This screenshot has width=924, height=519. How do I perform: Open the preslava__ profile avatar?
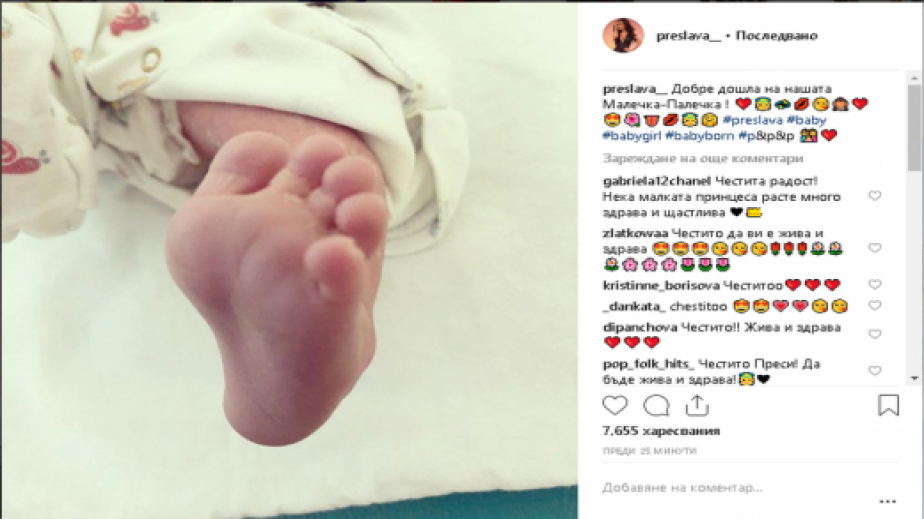pyautogui.click(x=623, y=35)
